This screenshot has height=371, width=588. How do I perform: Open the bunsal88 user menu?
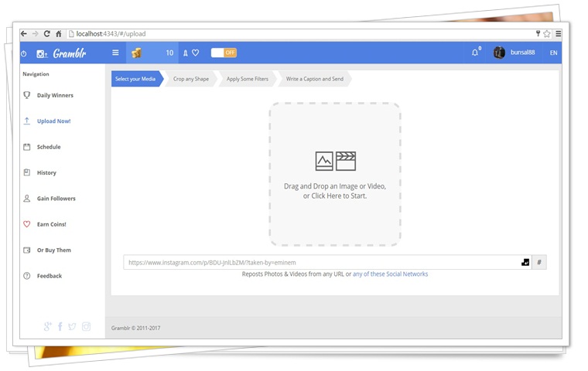coord(522,53)
